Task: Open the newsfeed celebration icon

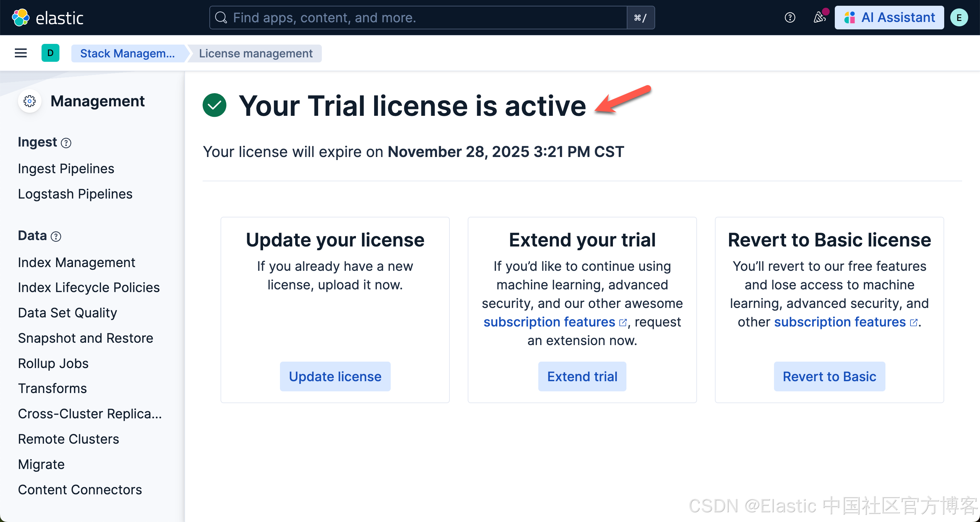Action: click(x=819, y=18)
